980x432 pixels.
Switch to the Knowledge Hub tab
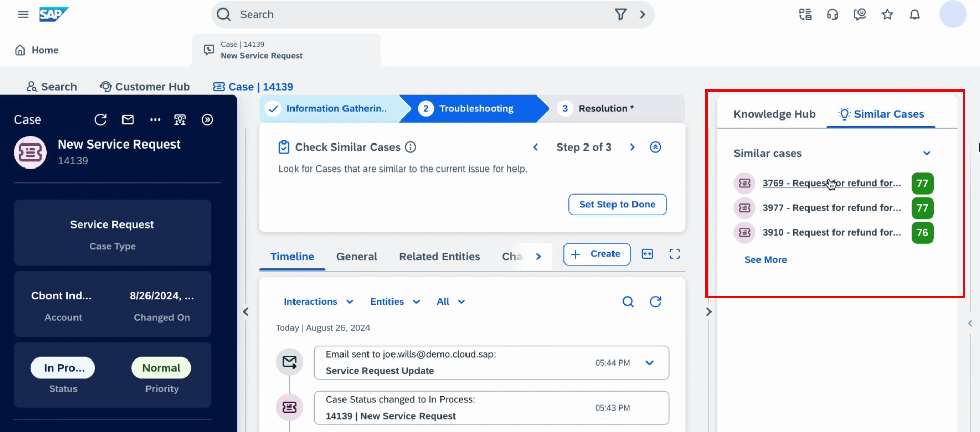coord(774,114)
